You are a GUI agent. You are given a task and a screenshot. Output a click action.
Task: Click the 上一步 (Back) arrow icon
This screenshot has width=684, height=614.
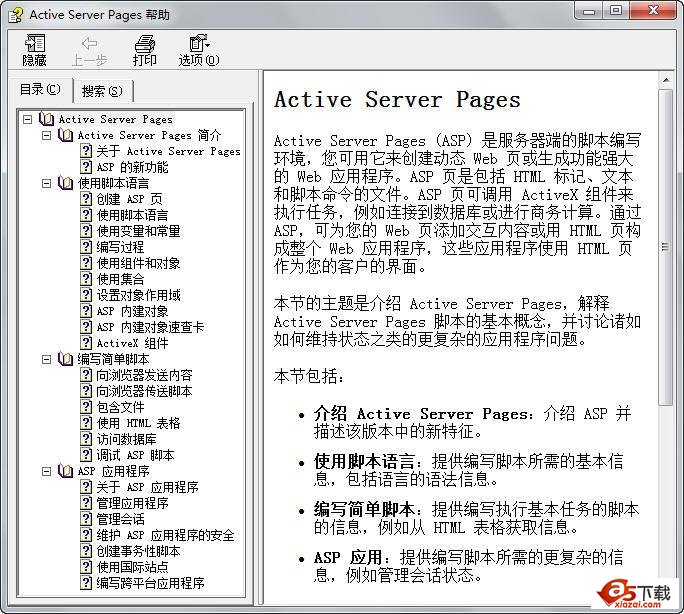click(89, 43)
